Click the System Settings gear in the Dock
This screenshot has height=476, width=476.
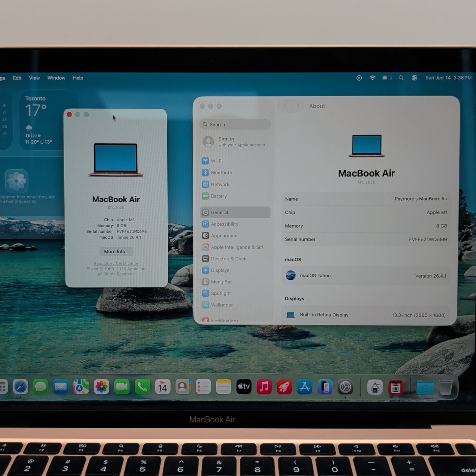tap(345, 387)
